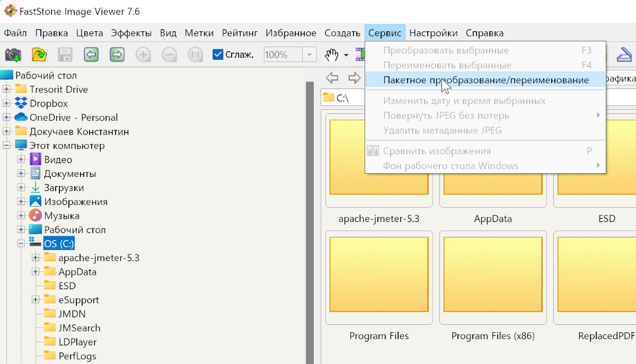Select the root Рабочий стол item
The height and width of the screenshot is (364, 636).
pos(46,75)
